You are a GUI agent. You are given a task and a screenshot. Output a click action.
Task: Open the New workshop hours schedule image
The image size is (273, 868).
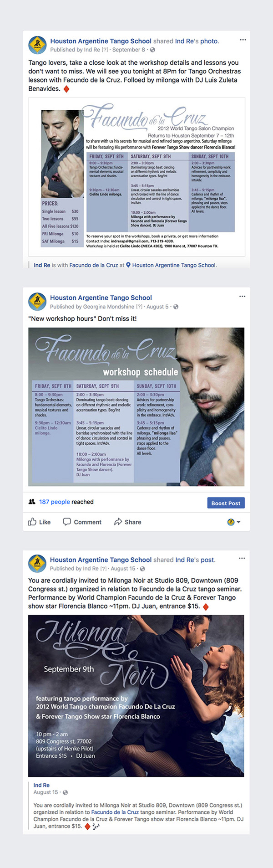click(x=136, y=407)
